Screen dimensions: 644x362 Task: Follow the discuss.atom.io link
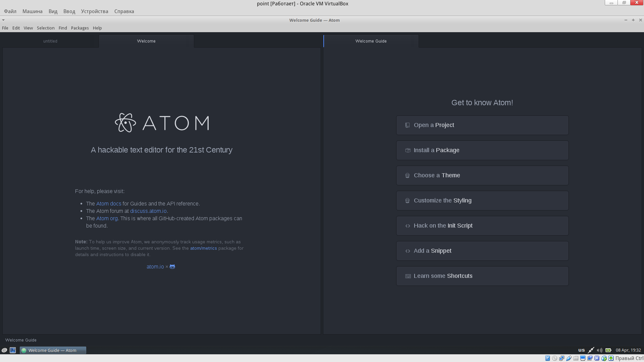click(148, 211)
